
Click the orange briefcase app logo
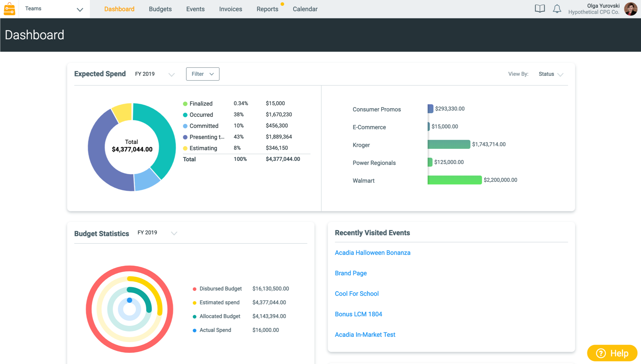coord(9,9)
